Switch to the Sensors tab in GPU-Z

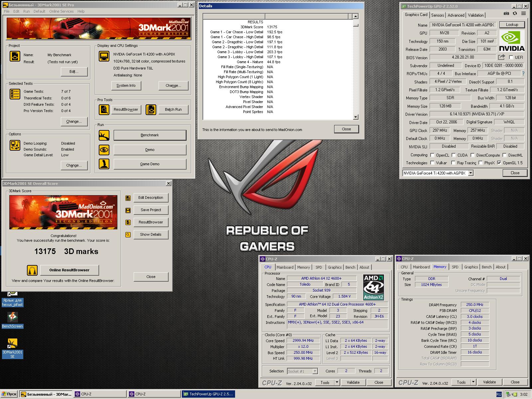438,15
